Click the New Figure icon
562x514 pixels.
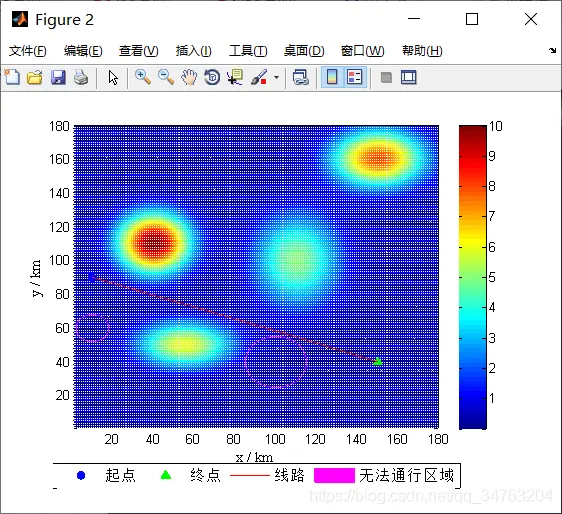[12, 77]
